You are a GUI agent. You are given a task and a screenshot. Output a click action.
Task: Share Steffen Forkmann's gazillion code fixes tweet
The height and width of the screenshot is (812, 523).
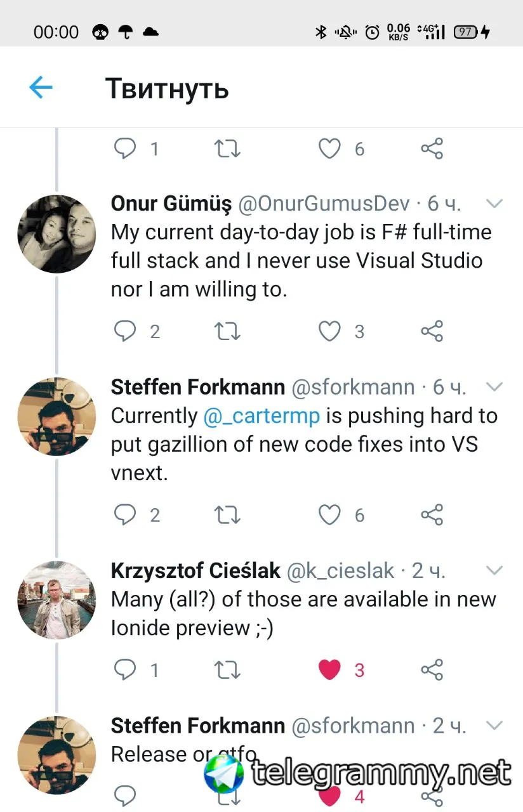click(432, 514)
